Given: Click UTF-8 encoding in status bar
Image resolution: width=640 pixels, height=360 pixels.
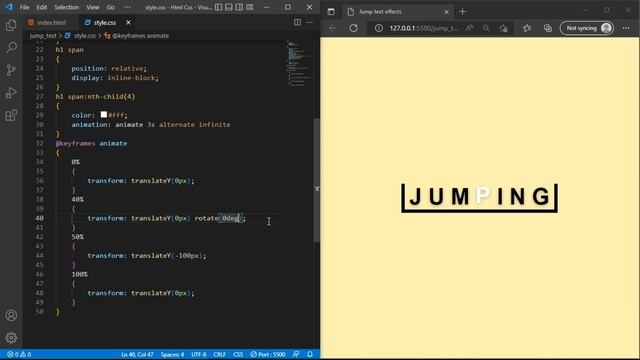Looking at the screenshot, I should pos(199,354).
